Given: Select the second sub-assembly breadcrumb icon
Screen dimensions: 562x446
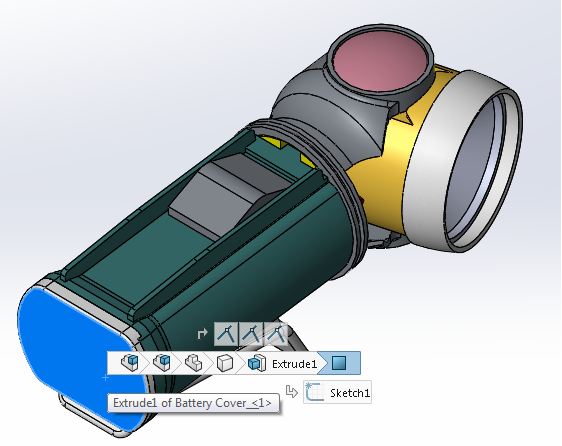Looking at the screenshot, I should click(161, 363).
